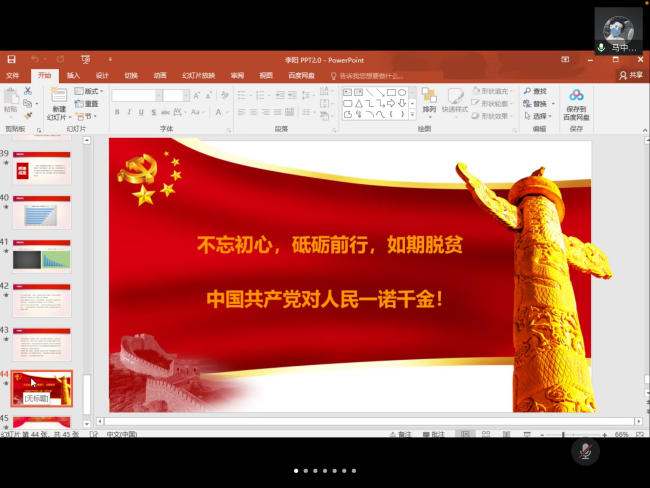Viewport: 650px width, 488px height.
Task: Select slide 41 thumbnail in the panel
Action: [42, 257]
